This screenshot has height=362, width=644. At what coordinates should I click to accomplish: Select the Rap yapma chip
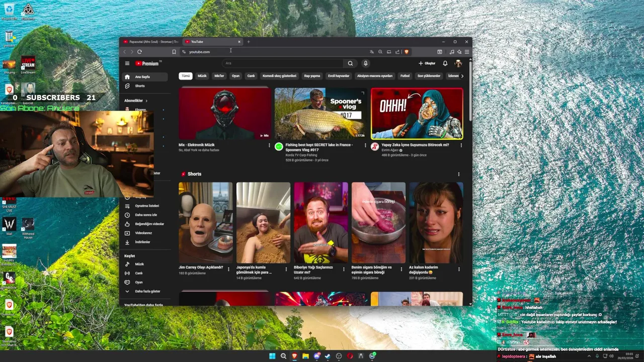coord(312,76)
